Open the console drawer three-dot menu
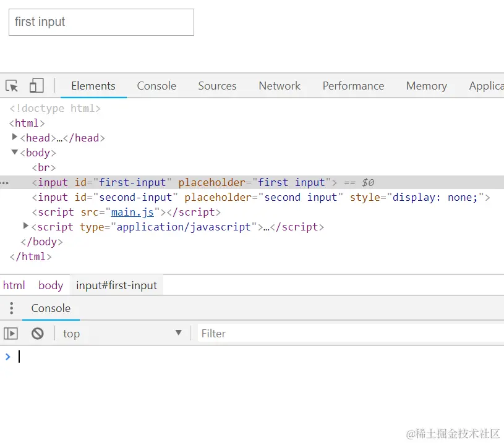This screenshot has width=504, height=443. click(11, 308)
